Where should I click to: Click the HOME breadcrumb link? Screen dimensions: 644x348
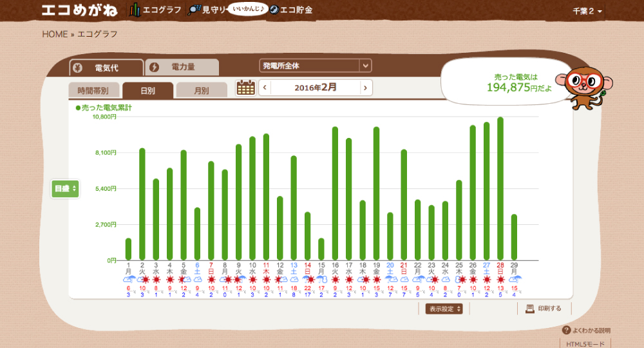coord(55,34)
